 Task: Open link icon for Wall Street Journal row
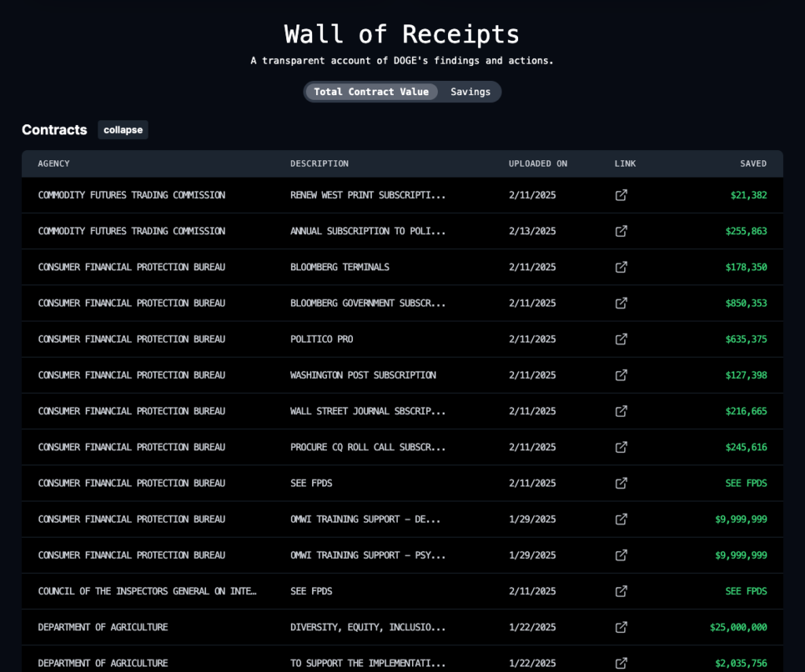621,411
